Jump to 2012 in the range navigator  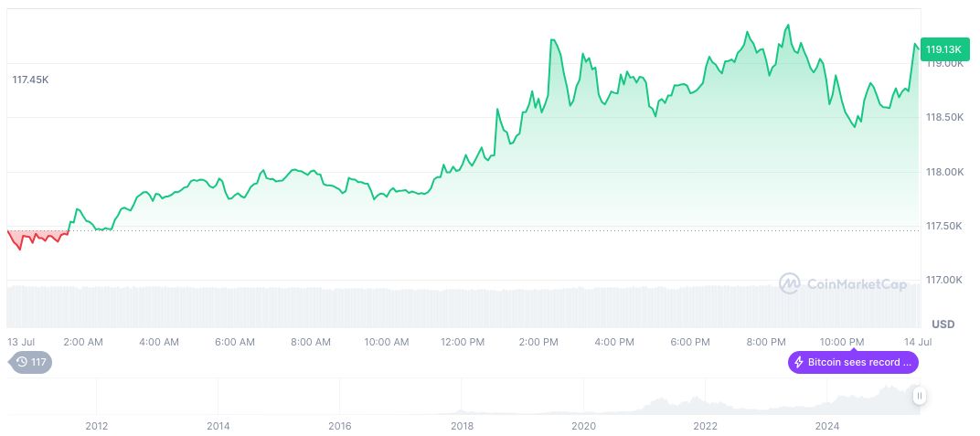[x=97, y=426]
